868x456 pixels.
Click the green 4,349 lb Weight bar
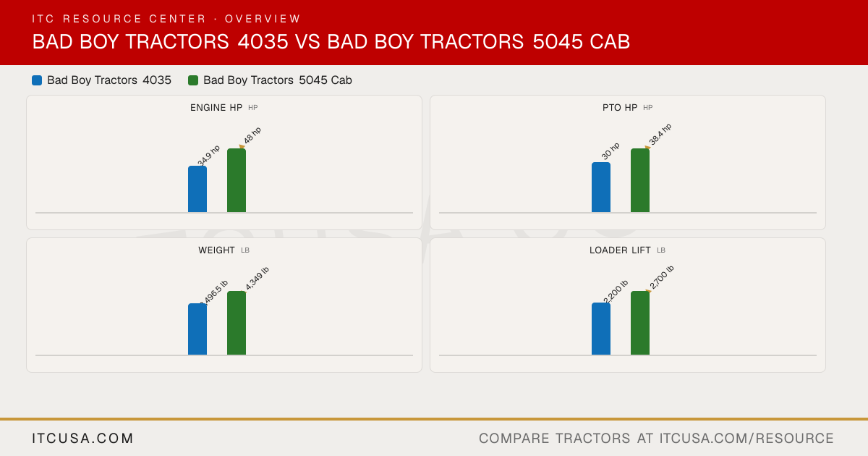[237, 323]
